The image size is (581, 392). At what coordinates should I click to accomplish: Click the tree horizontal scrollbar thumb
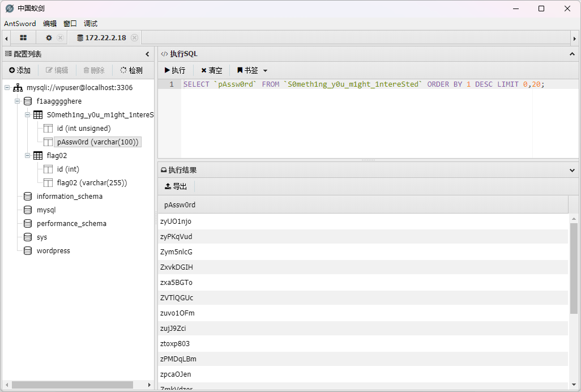[x=72, y=385]
